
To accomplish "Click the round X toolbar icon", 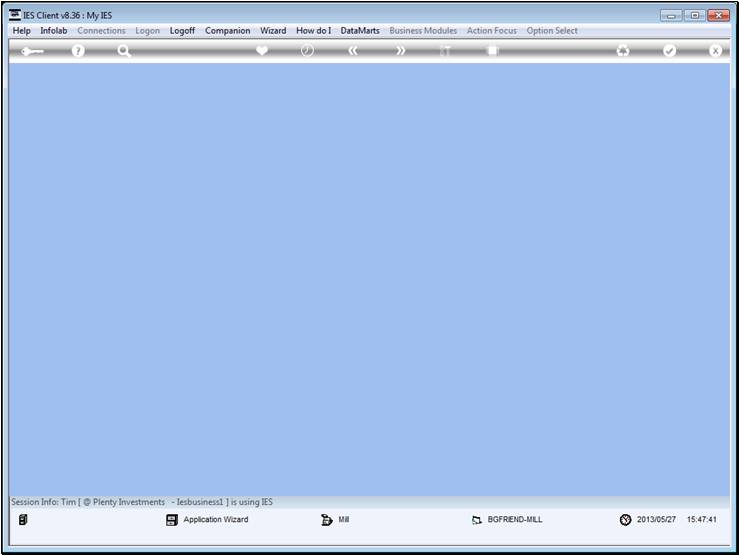I will click(x=715, y=50).
